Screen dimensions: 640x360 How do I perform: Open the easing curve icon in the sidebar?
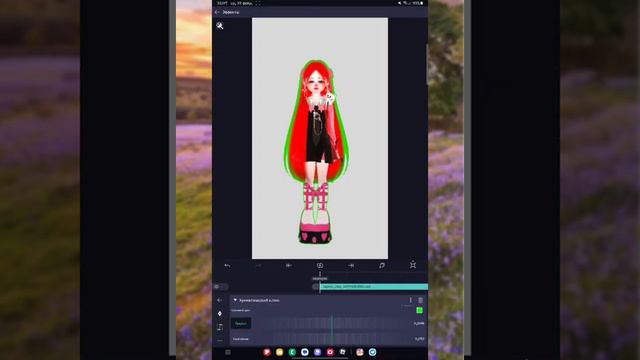click(220, 327)
